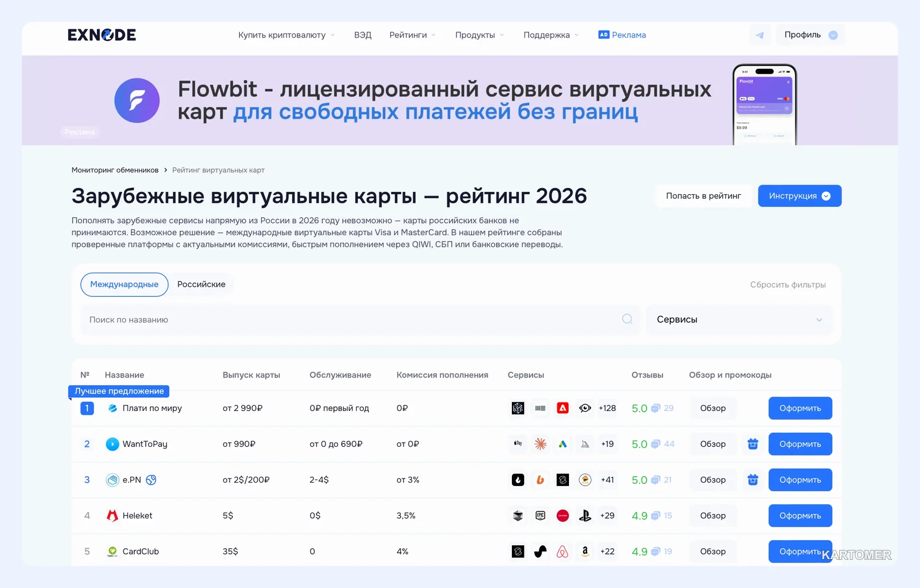Click the Epic Games icon in Heleket row
Viewport: 920px width, 588px height.
click(x=540, y=515)
